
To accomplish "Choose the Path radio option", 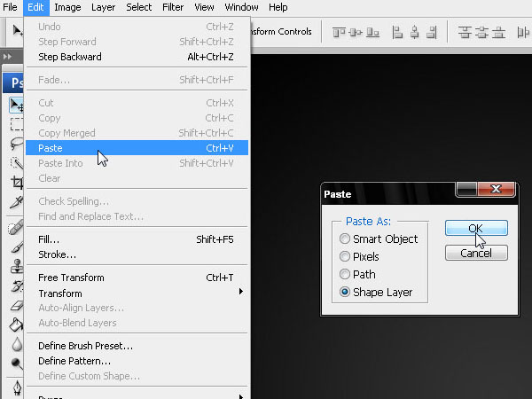I will [345, 274].
